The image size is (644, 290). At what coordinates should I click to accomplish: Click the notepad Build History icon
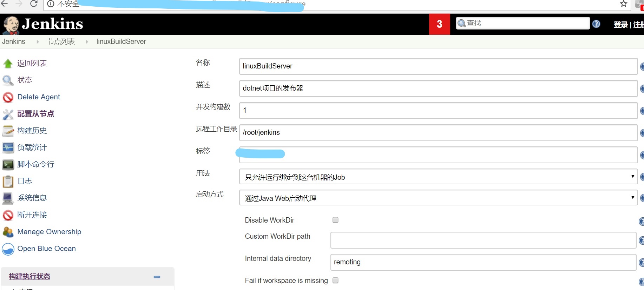coord(8,131)
